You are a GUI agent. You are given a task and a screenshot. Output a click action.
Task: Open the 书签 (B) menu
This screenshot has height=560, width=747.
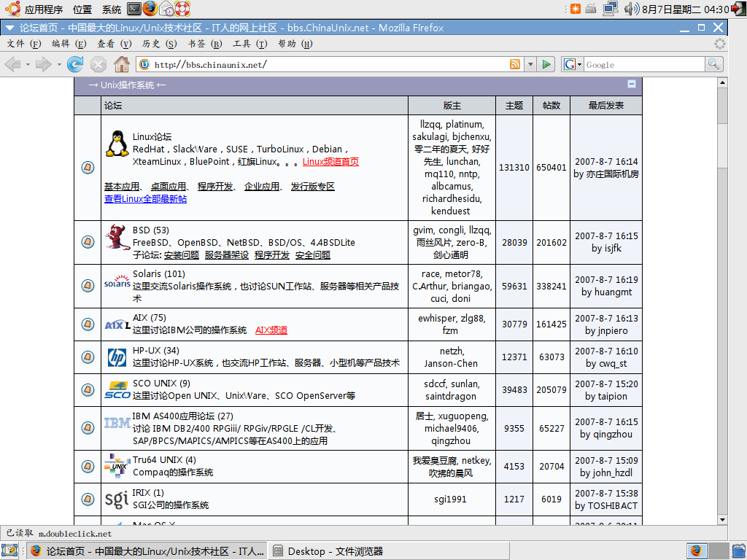click(x=205, y=44)
